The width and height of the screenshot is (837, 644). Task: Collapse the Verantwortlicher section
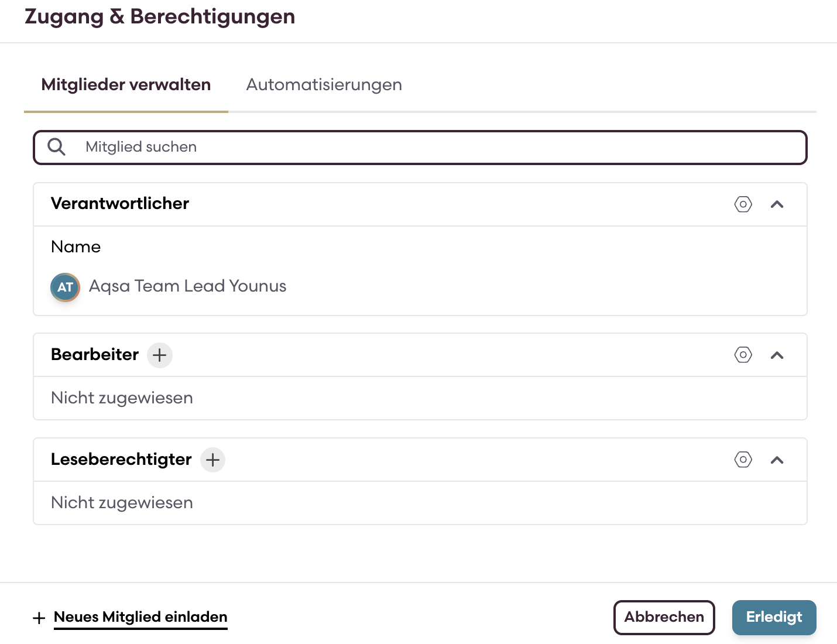pyautogui.click(x=777, y=204)
